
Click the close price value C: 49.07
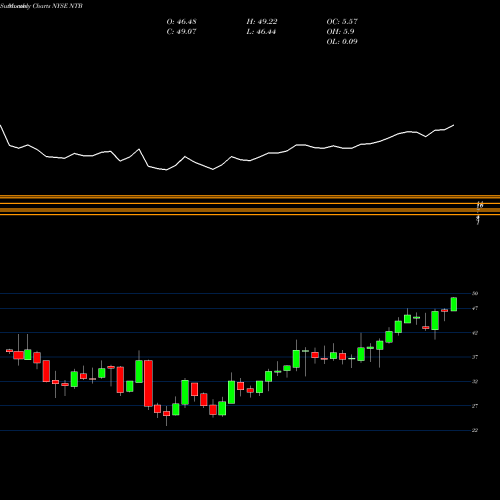pyautogui.click(x=181, y=32)
